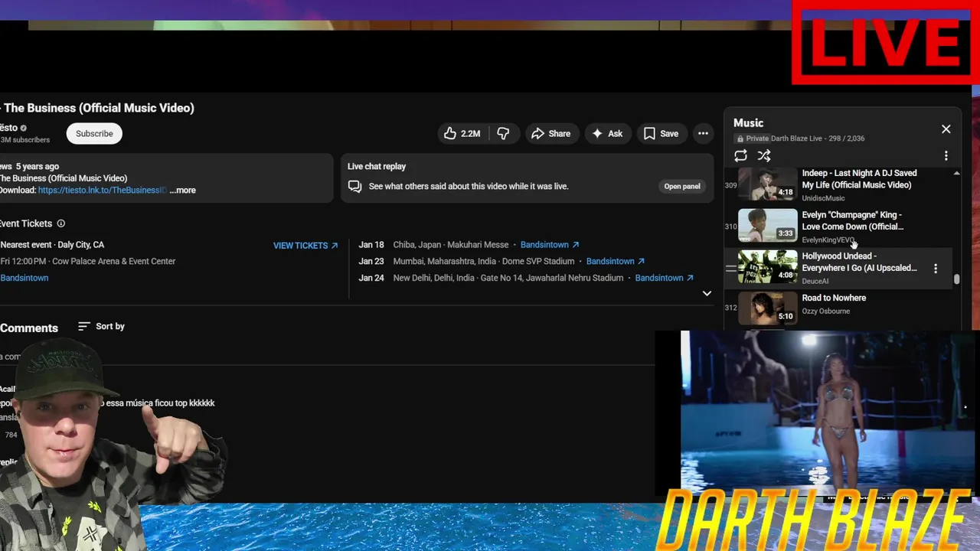The image size is (980, 551).
Task: Click Jan 18 event date text
Action: point(371,245)
